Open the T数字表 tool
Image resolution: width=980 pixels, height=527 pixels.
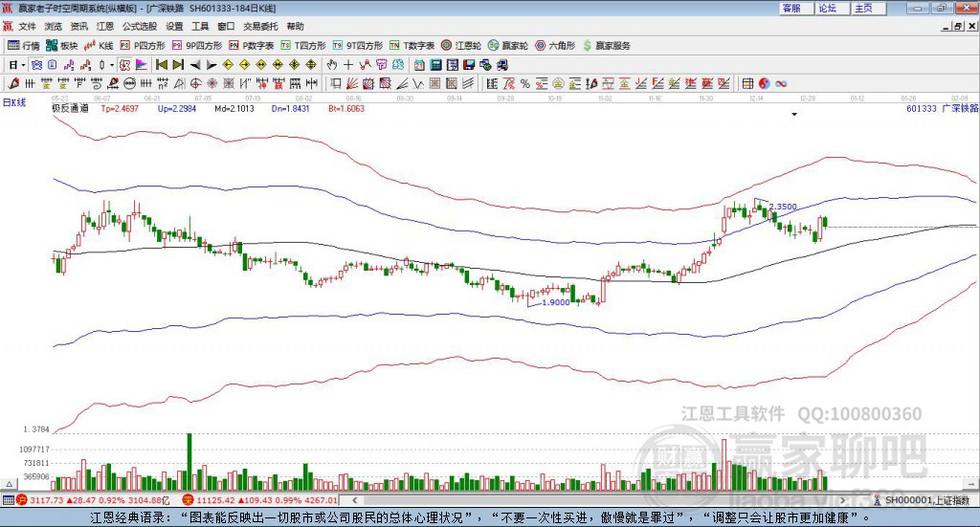point(412,46)
